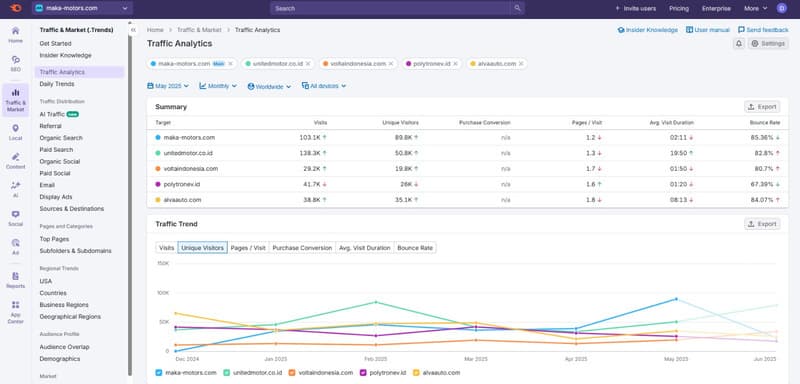Open the user avatar menu
Image resolution: width=800 pixels, height=384 pixels.
point(782,8)
